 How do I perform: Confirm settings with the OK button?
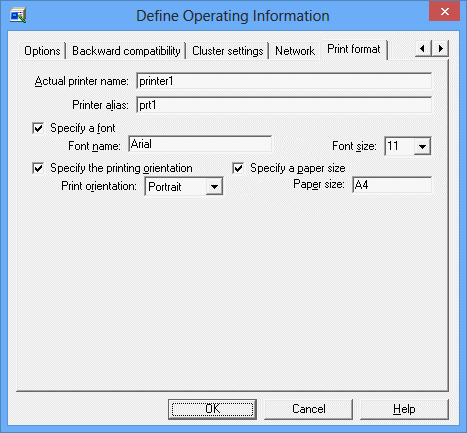[x=212, y=409]
